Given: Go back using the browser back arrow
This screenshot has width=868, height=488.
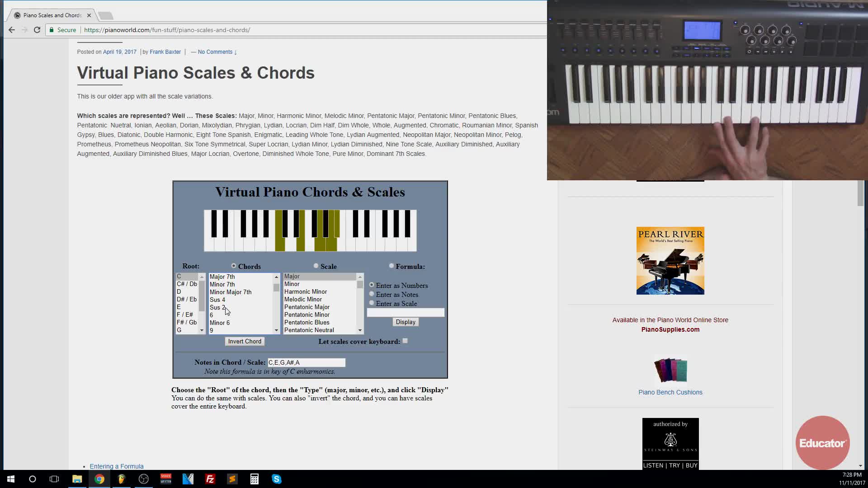Looking at the screenshot, I should click(12, 30).
